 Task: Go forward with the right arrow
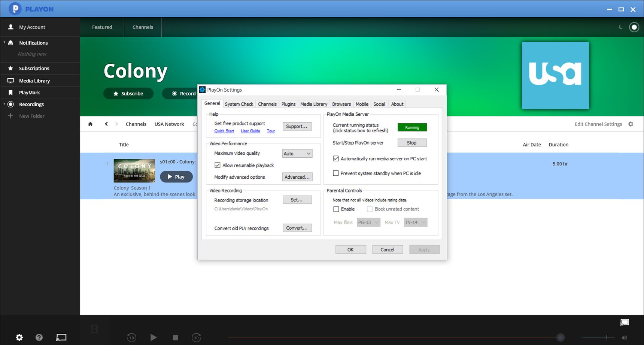116,124
